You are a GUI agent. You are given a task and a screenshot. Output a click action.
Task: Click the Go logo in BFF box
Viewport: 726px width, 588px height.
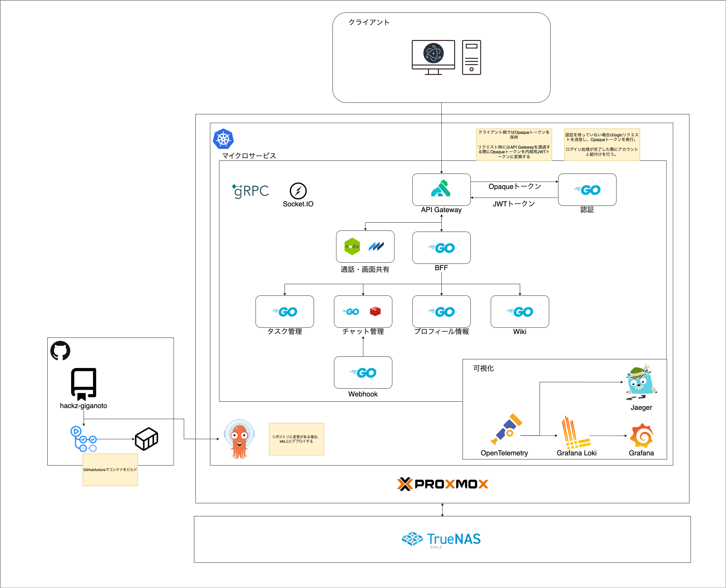coord(441,248)
